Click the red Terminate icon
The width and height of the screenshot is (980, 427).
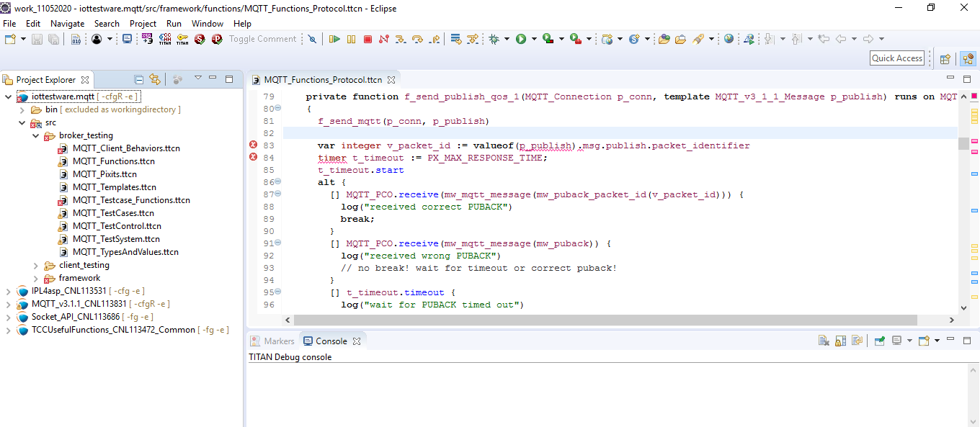click(x=367, y=39)
